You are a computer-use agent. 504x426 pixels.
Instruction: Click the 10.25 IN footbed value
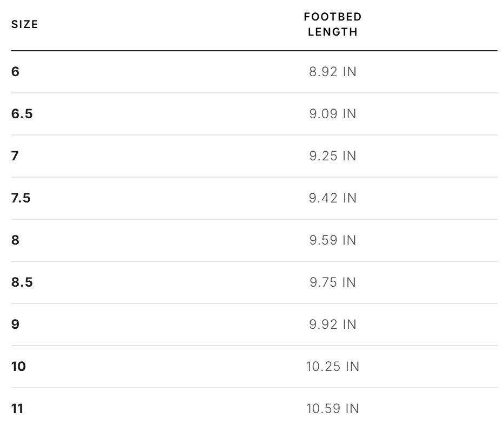point(333,366)
